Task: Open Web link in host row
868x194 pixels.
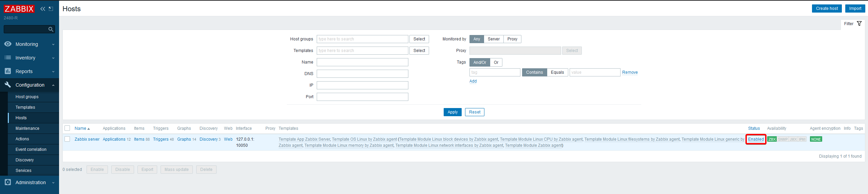Action: (x=228, y=139)
